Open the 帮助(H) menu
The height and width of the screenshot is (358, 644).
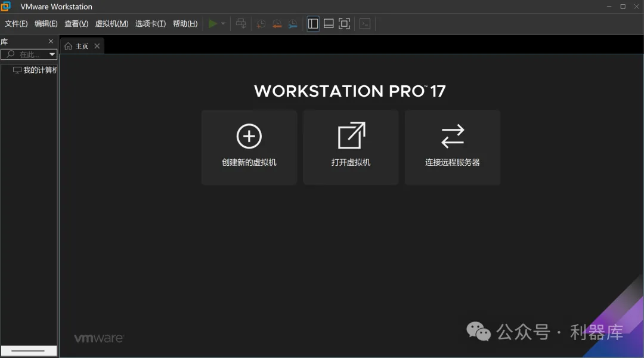[x=185, y=24]
